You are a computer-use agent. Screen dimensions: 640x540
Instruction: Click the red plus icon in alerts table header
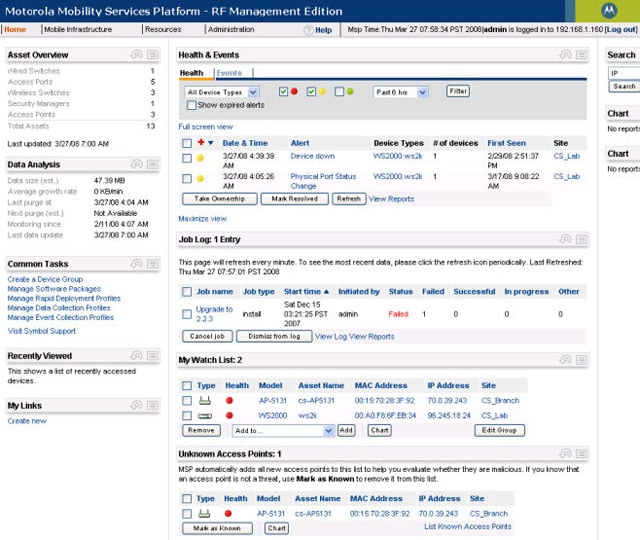(x=201, y=143)
